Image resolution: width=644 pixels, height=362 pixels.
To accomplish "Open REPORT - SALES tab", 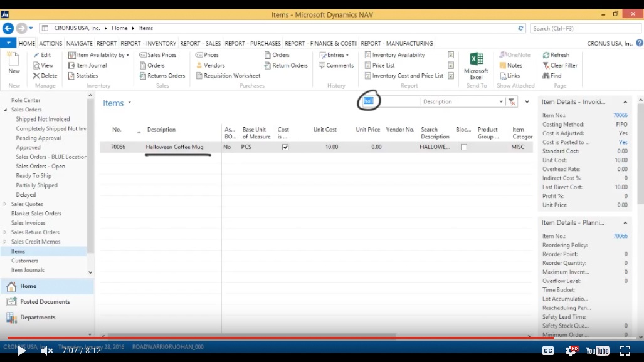I will click(x=201, y=43).
